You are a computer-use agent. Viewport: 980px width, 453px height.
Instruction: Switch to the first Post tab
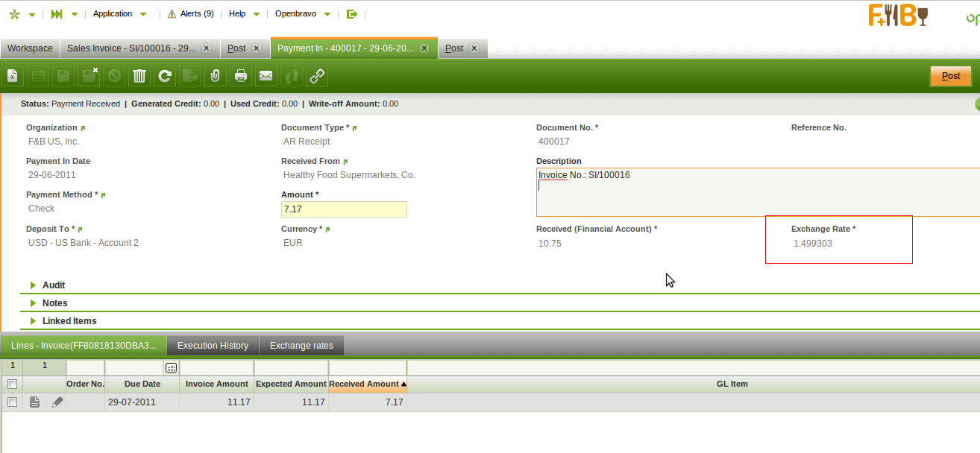click(x=236, y=48)
